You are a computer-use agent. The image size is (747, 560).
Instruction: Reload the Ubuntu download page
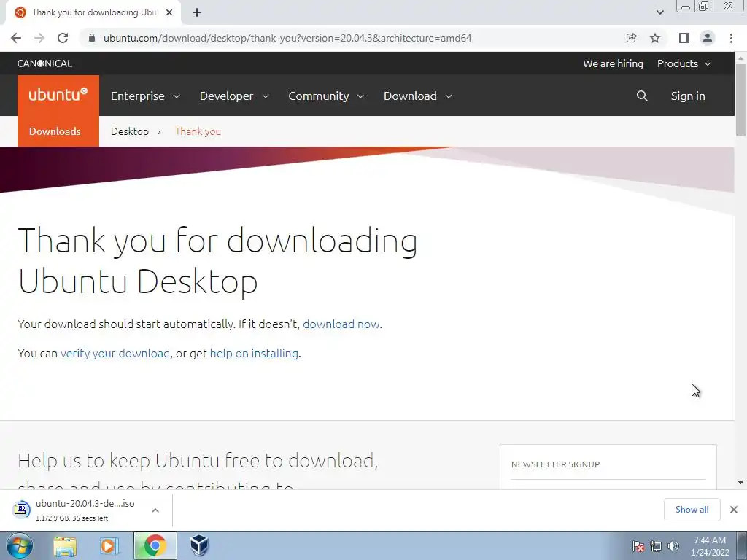coord(63,38)
